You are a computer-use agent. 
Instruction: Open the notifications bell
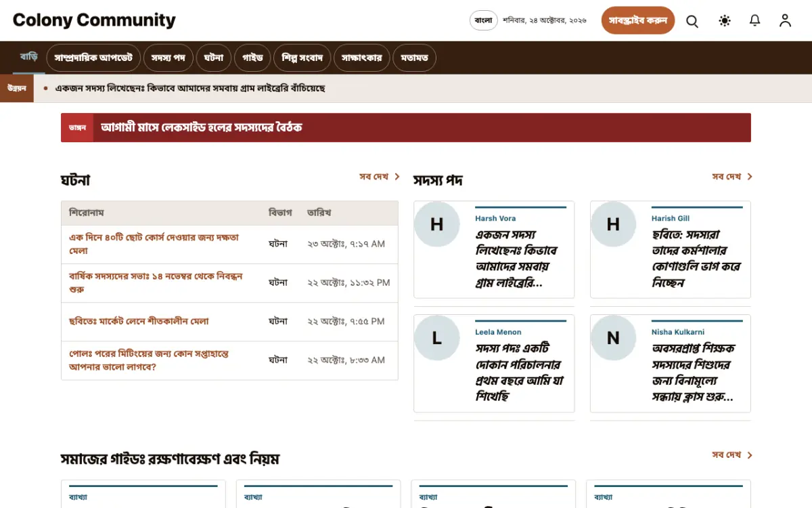(755, 21)
